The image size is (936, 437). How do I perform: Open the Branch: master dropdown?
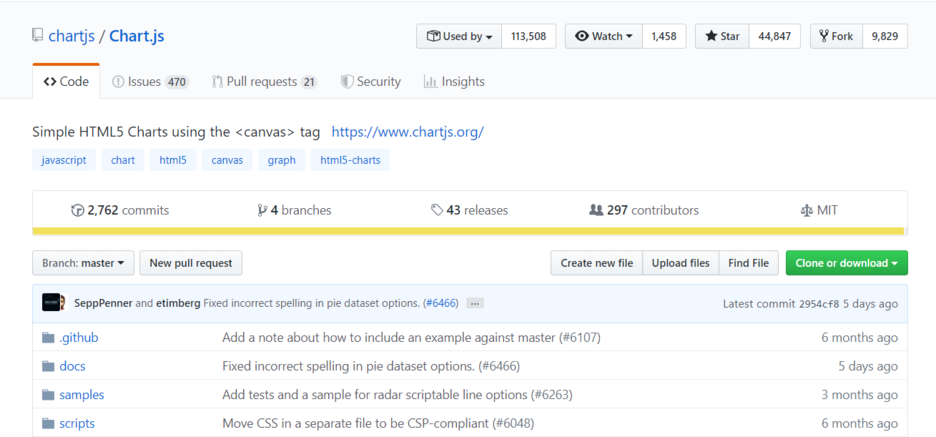click(84, 263)
